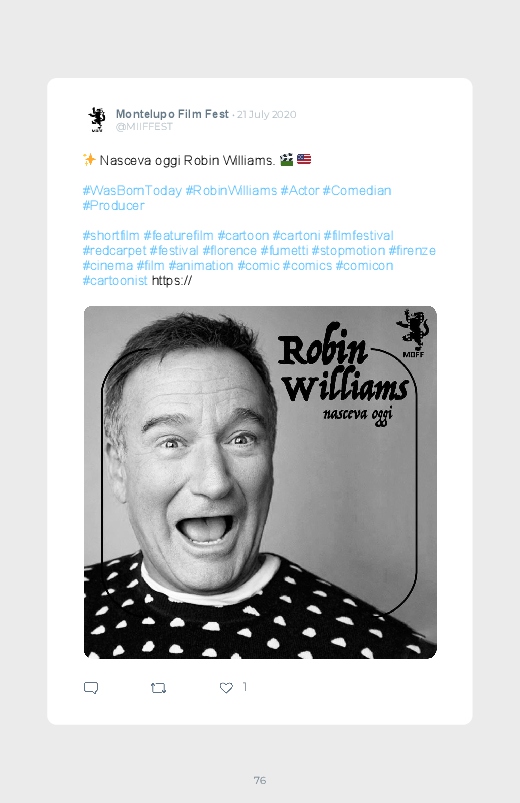Open the #stopmotion hashtag
The image size is (520, 803).
(348, 250)
